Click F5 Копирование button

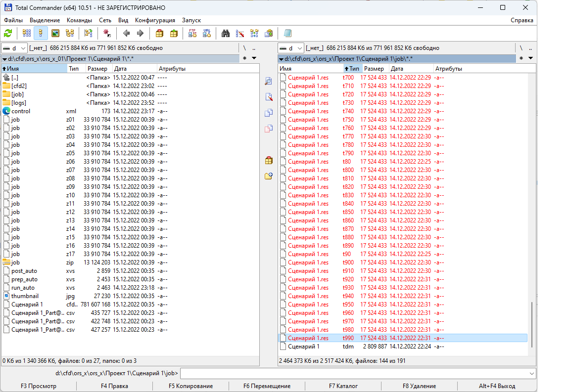191,386
